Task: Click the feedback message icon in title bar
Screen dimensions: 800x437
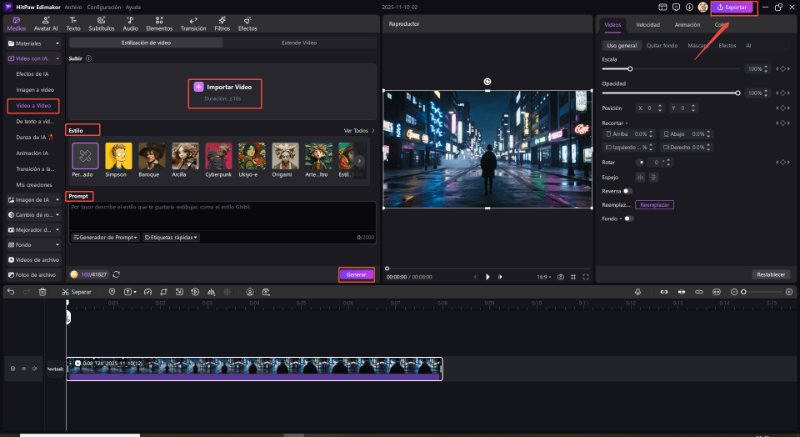Action: pos(676,7)
